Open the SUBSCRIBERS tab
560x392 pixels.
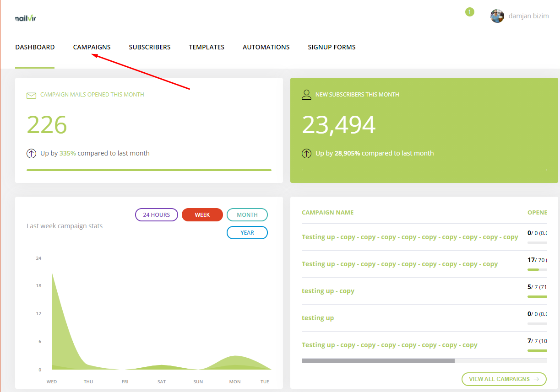(x=150, y=47)
